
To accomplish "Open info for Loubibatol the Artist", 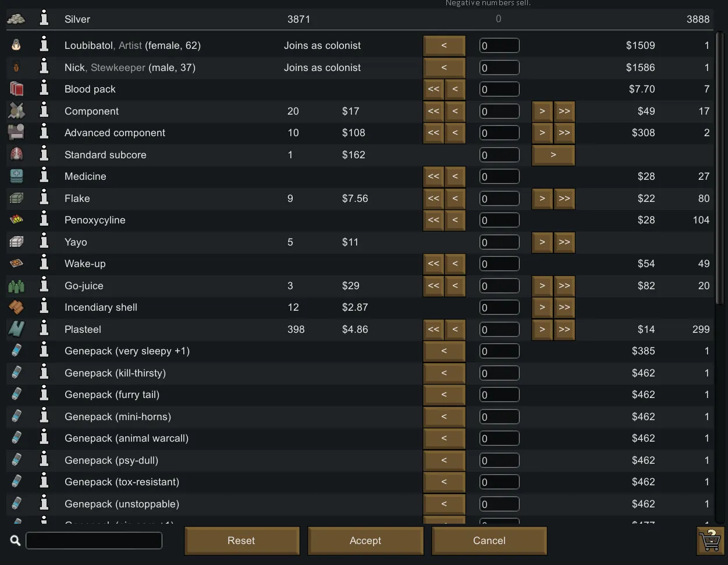I will tap(44, 45).
